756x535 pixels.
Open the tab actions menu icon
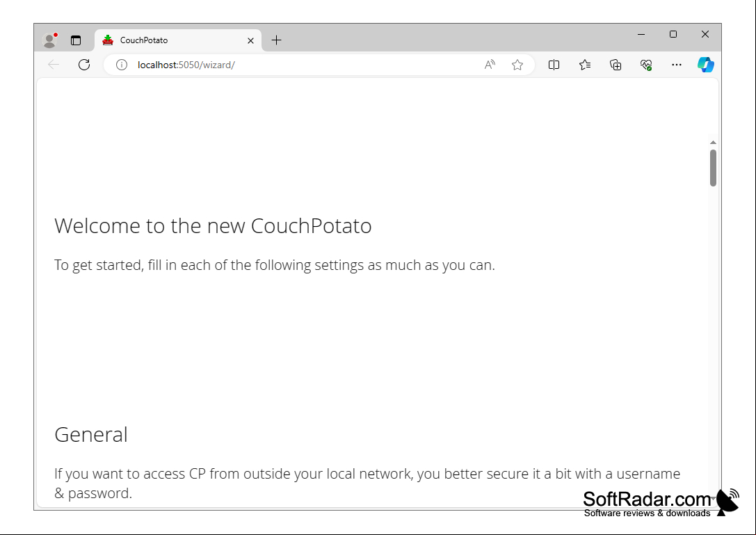coord(76,40)
